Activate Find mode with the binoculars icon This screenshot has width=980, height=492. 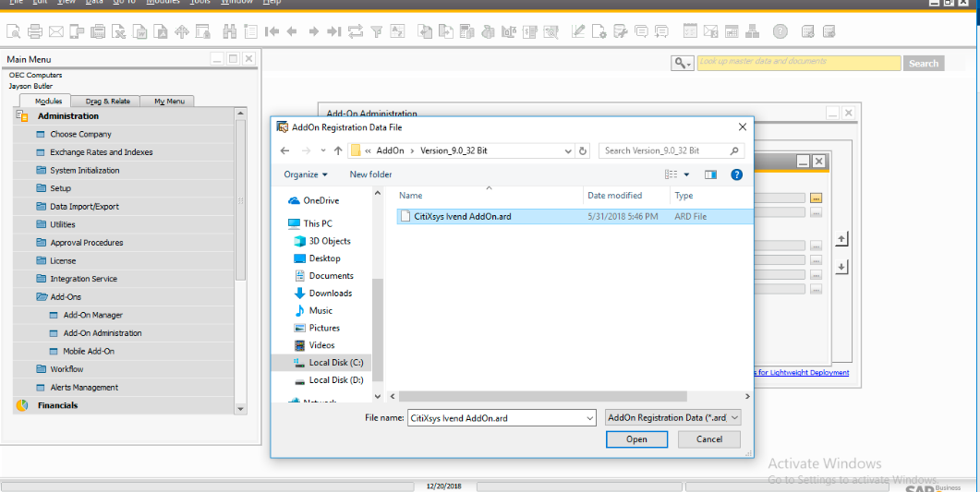(x=229, y=31)
